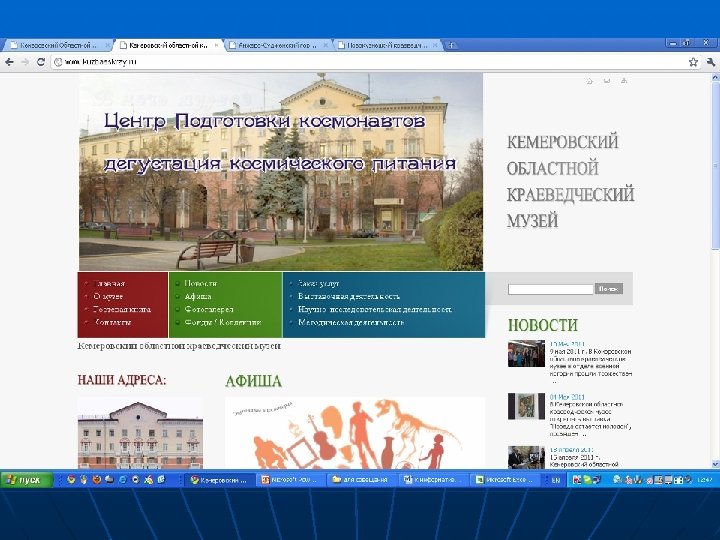Launch Firefox from the quick launch bar
The height and width of the screenshot is (540, 720).
click(x=96, y=480)
